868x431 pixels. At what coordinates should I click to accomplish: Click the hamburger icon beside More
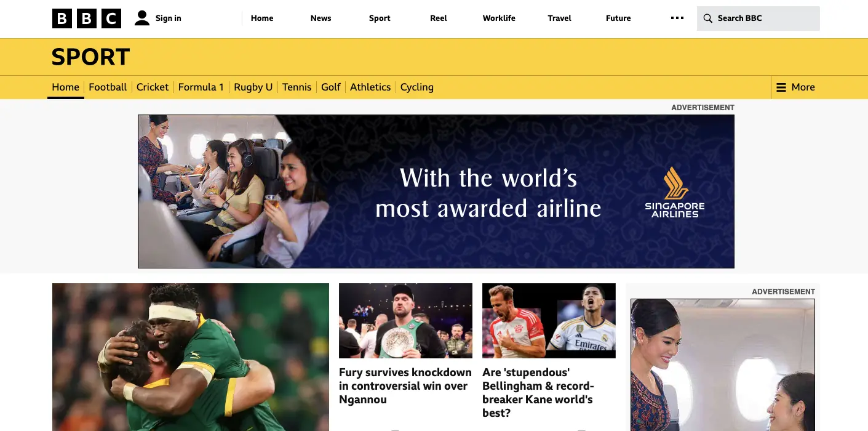(x=781, y=87)
